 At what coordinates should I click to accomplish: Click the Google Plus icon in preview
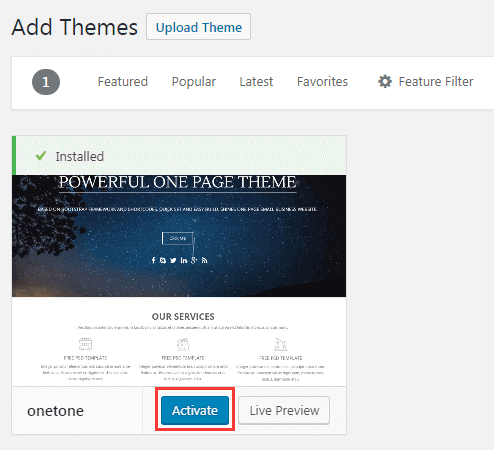pyautogui.click(x=194, y=260)
